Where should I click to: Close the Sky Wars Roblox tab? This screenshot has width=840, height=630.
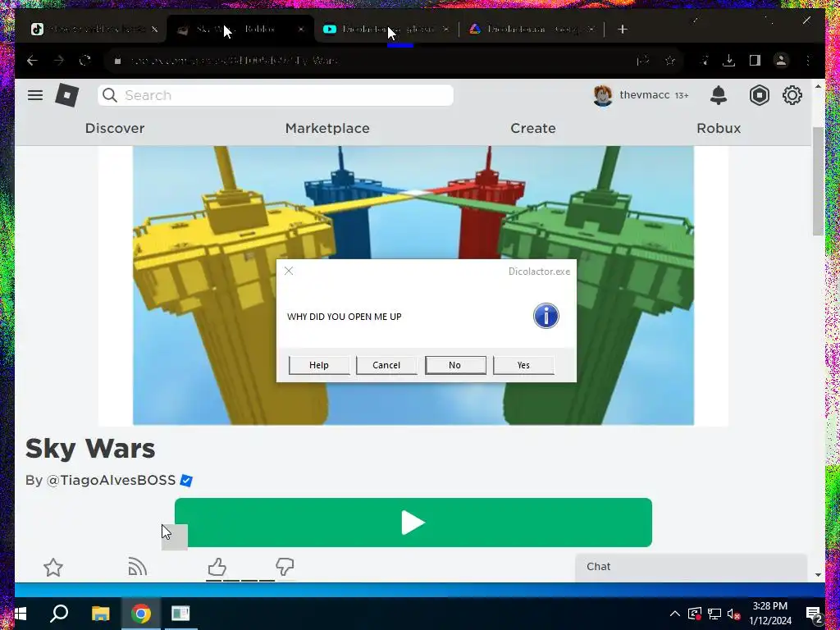point(301,29)
